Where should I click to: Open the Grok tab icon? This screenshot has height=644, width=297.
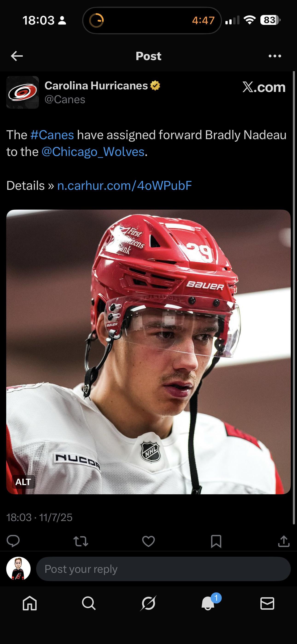click(148, 603)
